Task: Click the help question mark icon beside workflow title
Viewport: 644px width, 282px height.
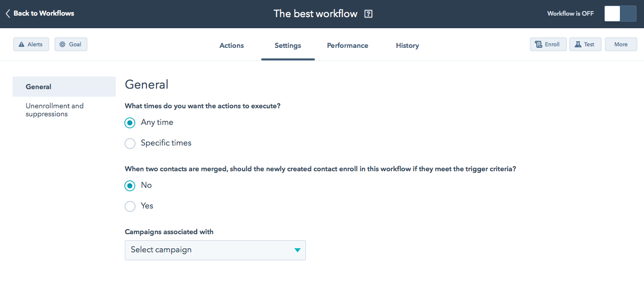Action: pyautogui.click(x=368, y=14)
